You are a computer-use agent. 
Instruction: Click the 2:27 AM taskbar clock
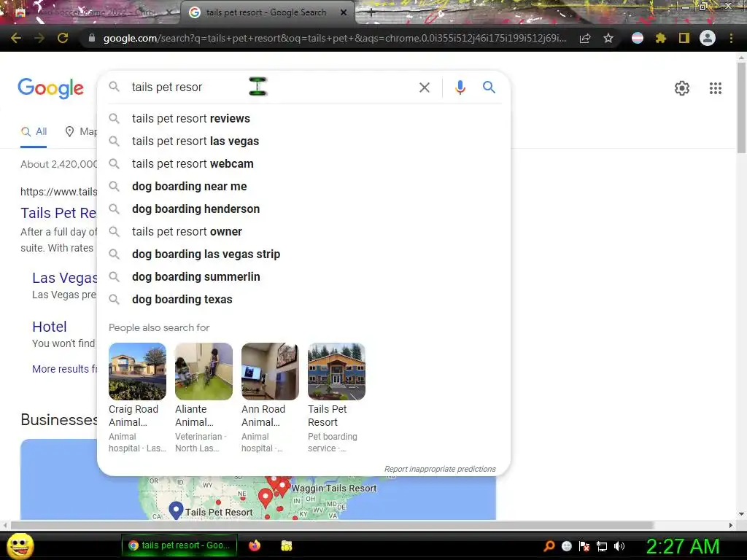pos(683,546)
